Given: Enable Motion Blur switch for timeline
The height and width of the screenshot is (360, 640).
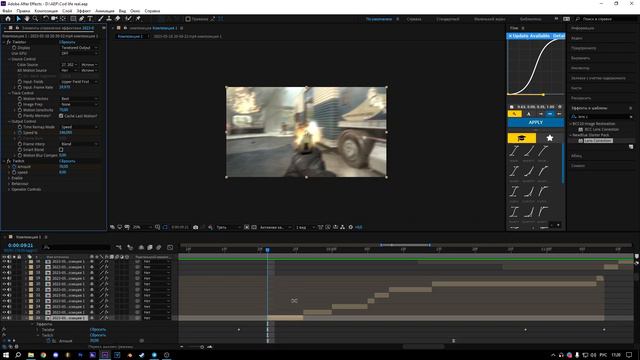Looking at the screenshot, I should coord(159,247).
